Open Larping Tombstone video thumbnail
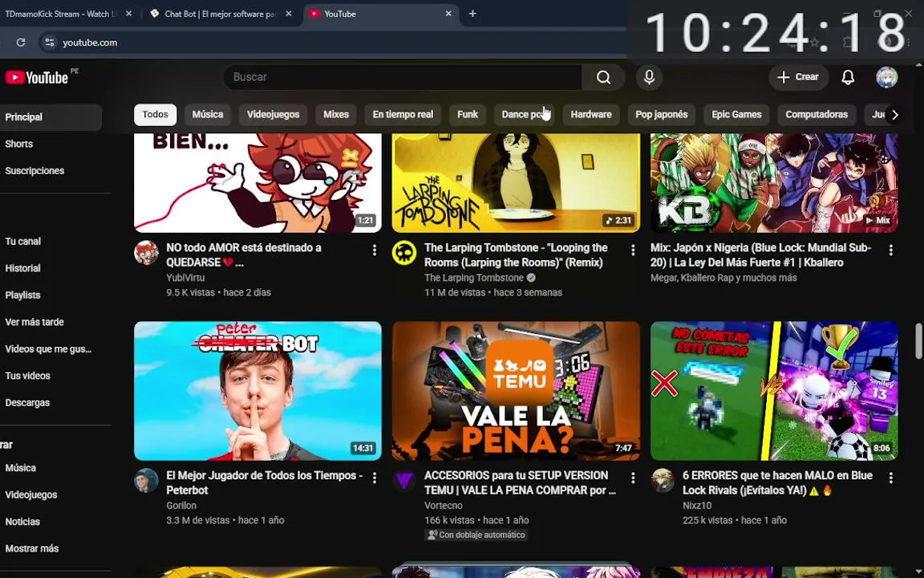924x578 pixels. (x=516, y=183)
